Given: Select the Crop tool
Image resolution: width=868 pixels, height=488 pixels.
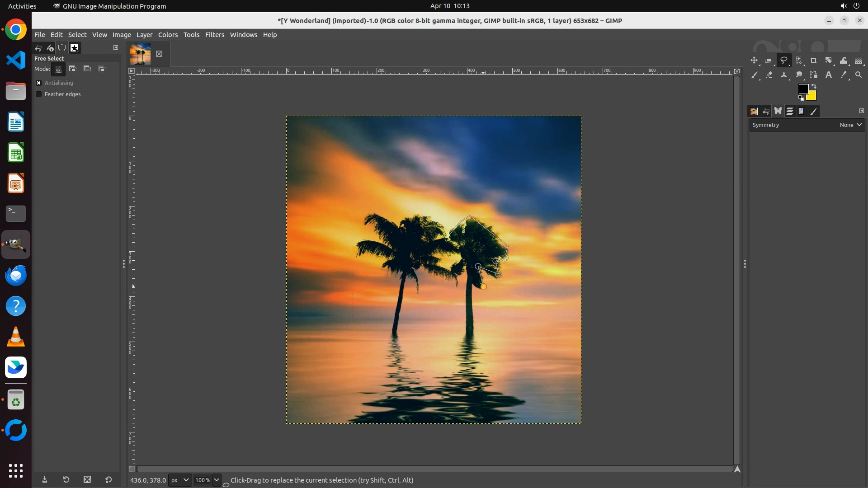Looking at the screenshot, I should 814,61.
